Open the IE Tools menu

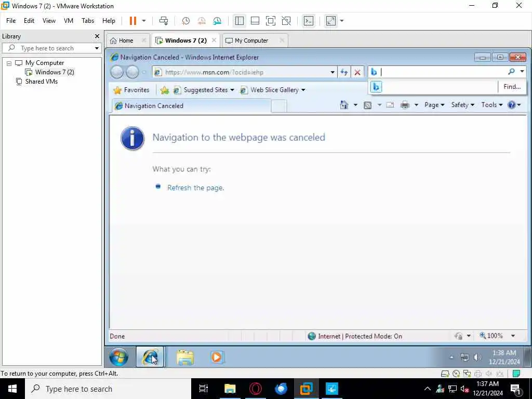tap(491, 105)
